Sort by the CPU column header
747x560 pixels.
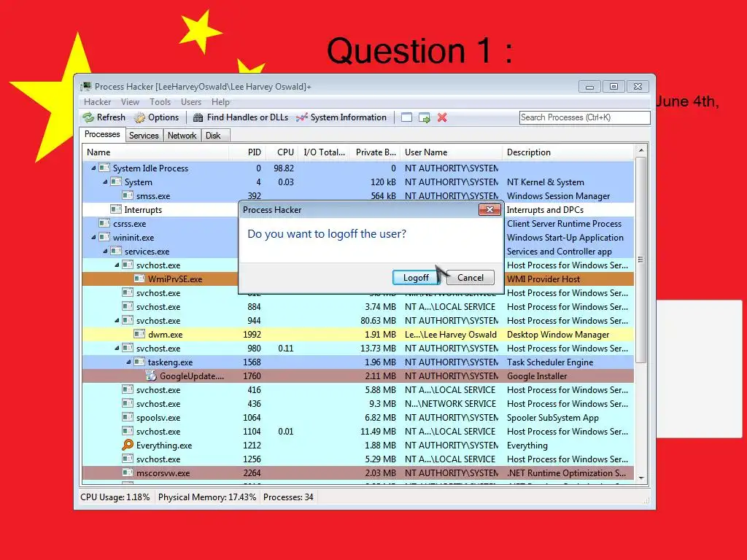click(282, 152)
